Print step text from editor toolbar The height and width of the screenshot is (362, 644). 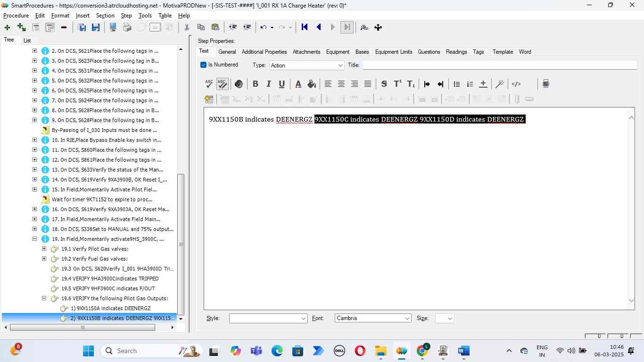(545, 84)
